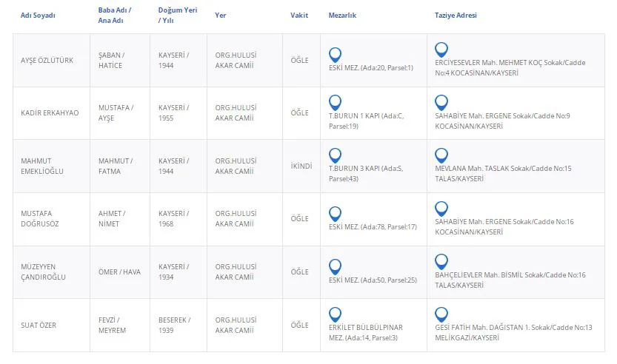Image resolution: width=617 pixels, height=364 pixels.
Task: Open location pin for SAHABİYE Ergene No:9
Action: 442,102
